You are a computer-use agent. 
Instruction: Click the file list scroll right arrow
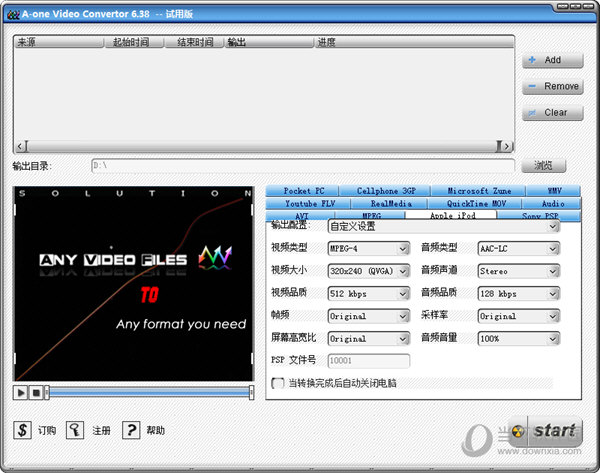pyautogui.click(x=506, y=146)
